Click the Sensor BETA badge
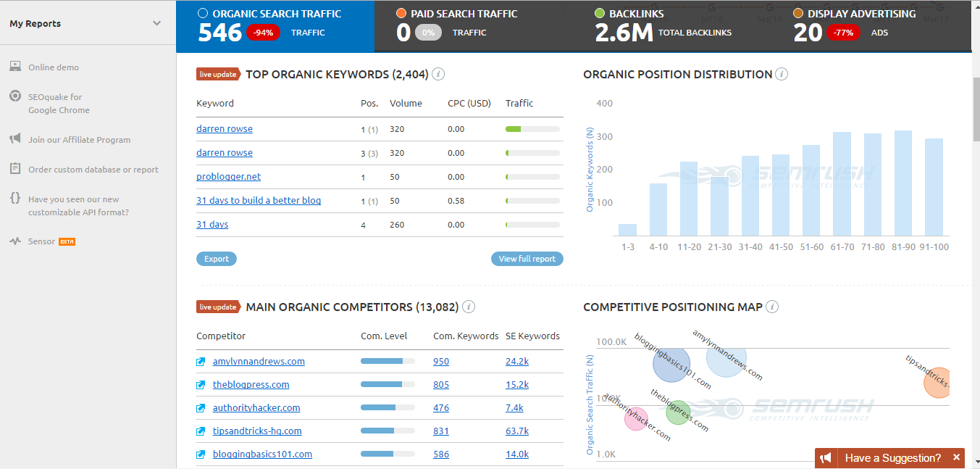This screenshot has height=469, width=980. click(67, 241)
